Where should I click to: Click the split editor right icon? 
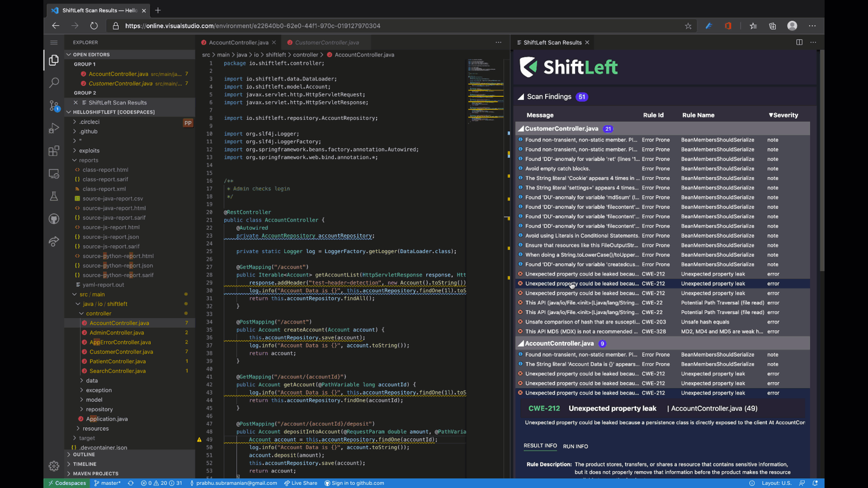799,42
